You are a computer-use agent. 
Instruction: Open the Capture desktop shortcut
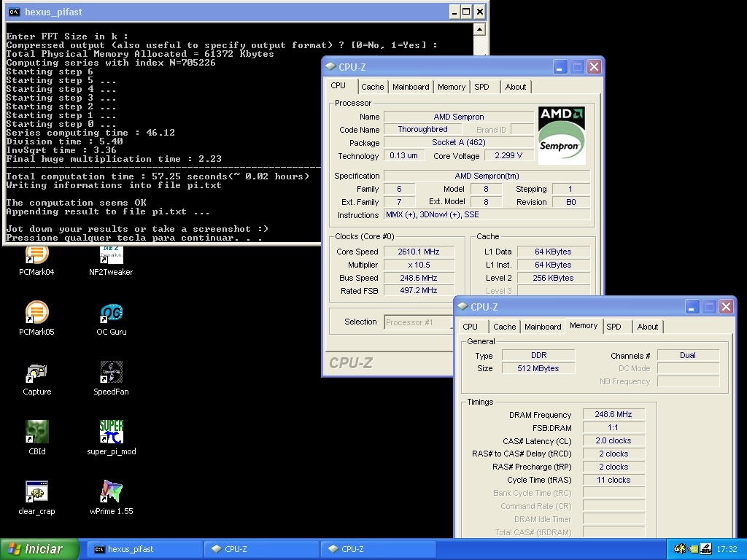pyautogui.click(x=36, y=378)
